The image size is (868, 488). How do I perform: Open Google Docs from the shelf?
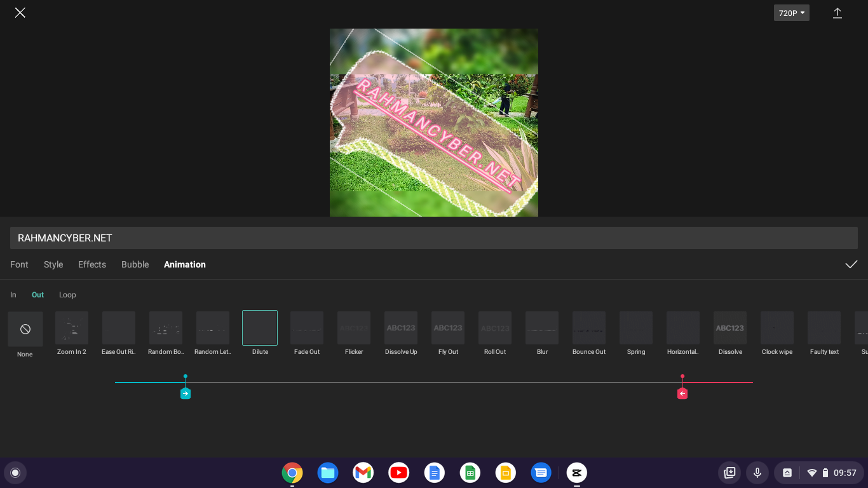click(x=435, y=473)
